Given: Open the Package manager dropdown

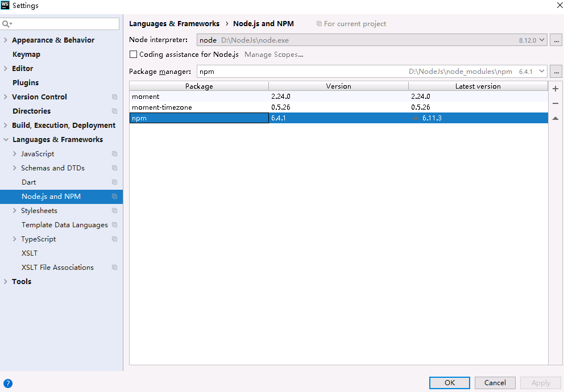Looking at the screenshot, I should [542, 71].
